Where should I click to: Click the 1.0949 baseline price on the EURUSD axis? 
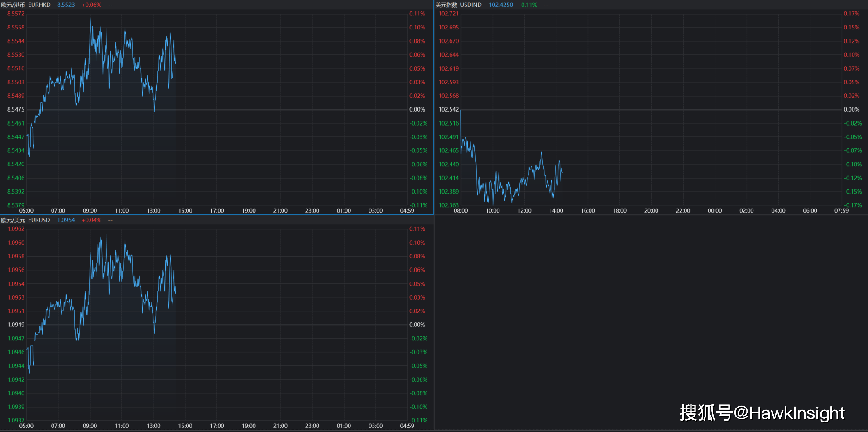click(x=16, y=325)
